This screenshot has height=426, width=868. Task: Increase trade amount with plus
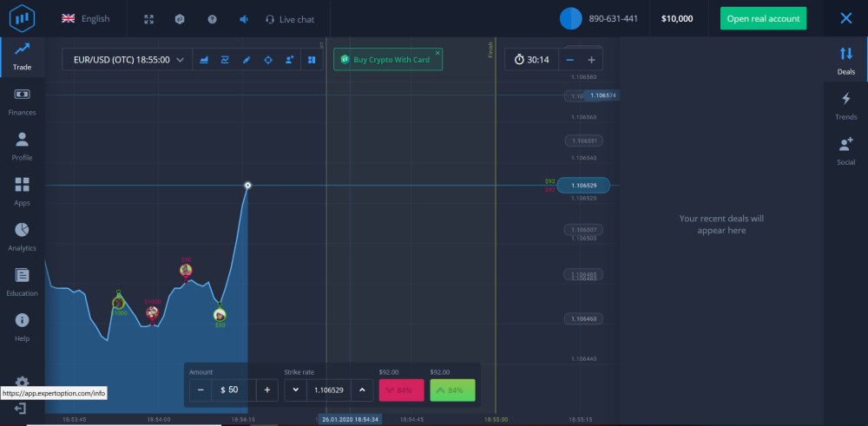pyautogui.click(x=267, y=390)
